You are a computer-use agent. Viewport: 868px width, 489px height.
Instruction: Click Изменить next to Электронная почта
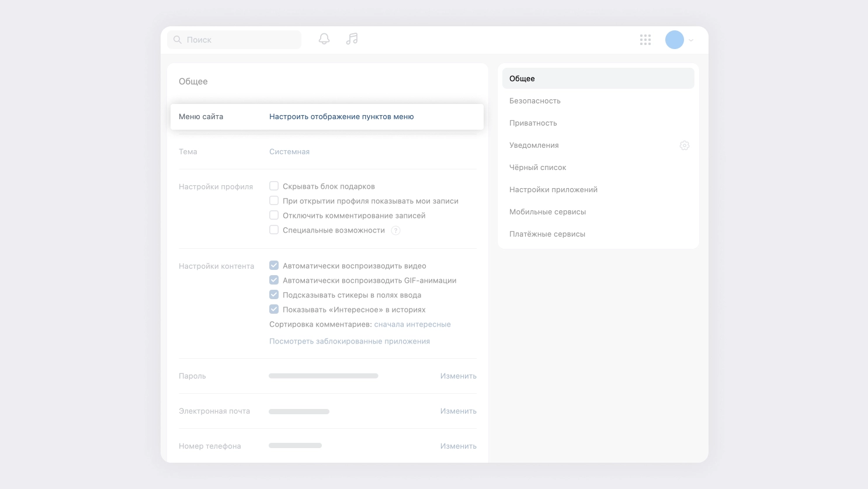coord(459,411)
